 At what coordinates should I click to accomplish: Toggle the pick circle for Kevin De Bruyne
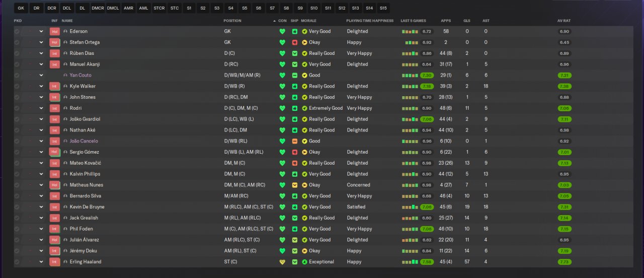click(x=17, y=207)
